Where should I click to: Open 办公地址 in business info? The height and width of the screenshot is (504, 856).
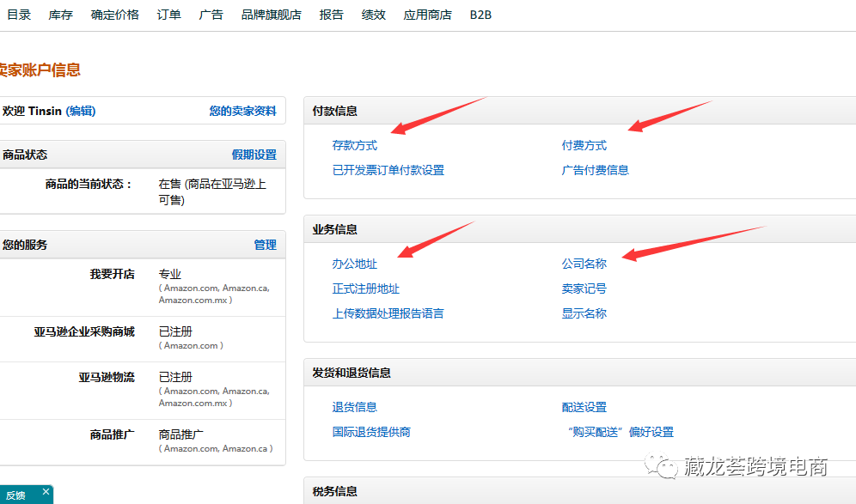355,264
